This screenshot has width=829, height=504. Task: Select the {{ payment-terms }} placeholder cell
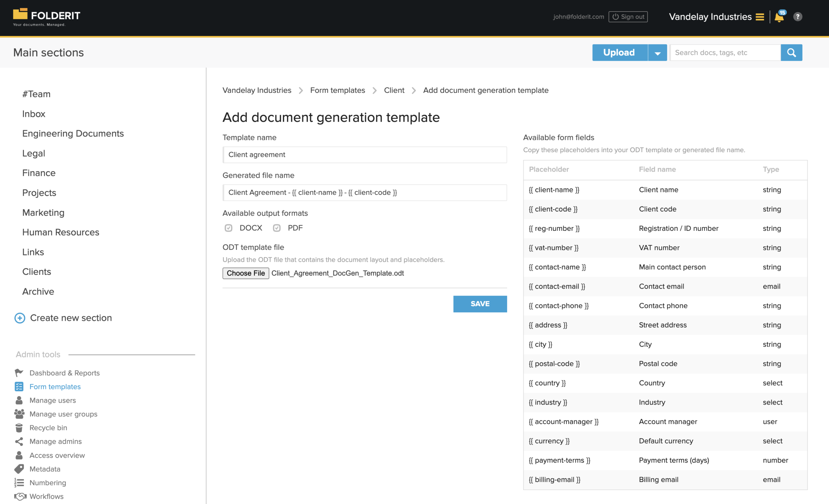[560, 460]
